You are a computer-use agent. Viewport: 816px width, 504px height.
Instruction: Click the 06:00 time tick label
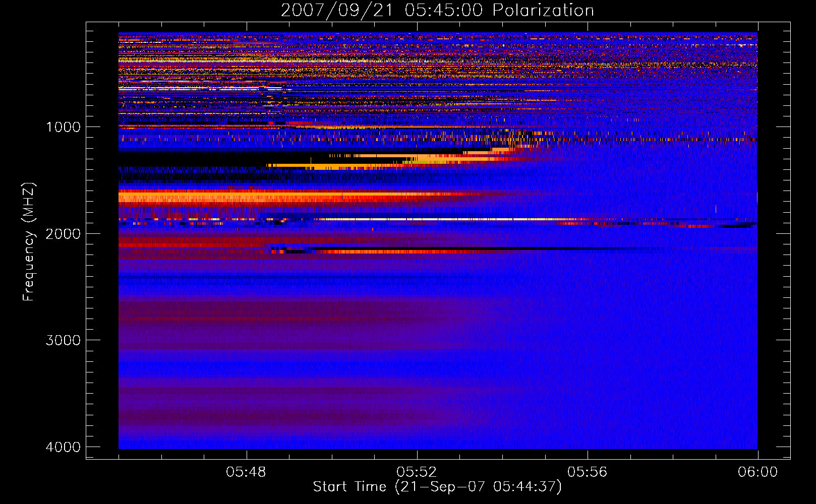[x=757, y=472]
